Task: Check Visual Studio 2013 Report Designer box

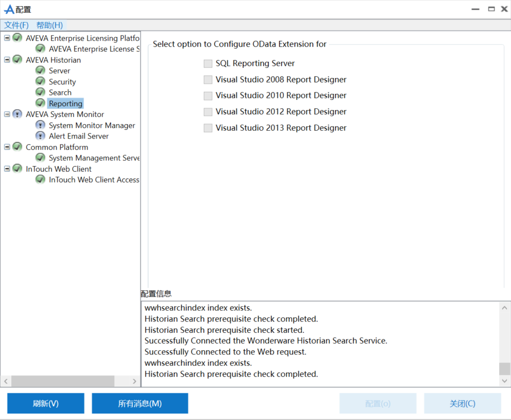Action: (x=208, y=128)
